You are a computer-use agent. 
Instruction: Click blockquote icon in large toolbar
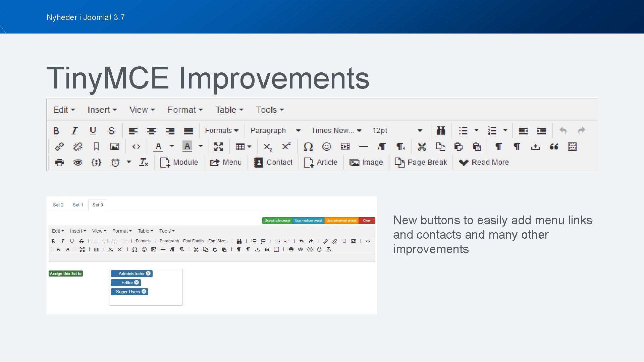554,146
